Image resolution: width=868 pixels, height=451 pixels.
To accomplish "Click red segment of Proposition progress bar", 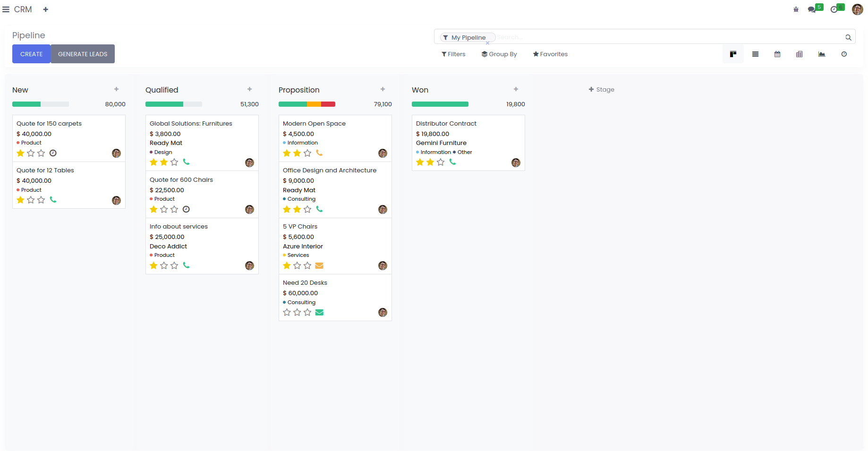I will click(328, 104).
